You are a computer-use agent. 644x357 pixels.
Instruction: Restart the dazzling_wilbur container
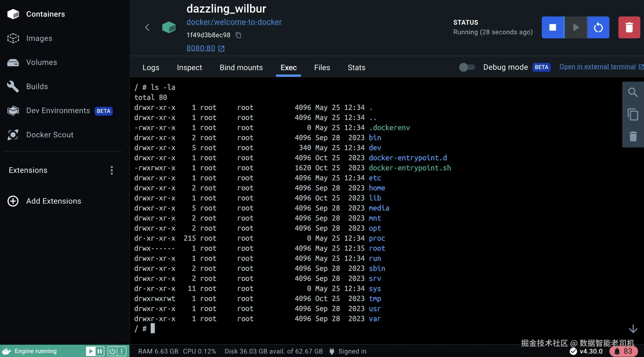point(598,27)
